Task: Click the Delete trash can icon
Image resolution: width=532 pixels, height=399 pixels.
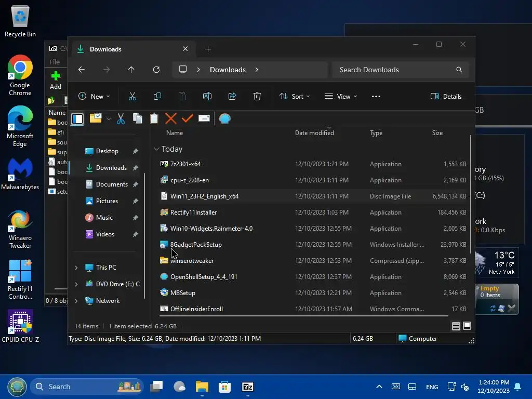Action: (x=257, y=96)
